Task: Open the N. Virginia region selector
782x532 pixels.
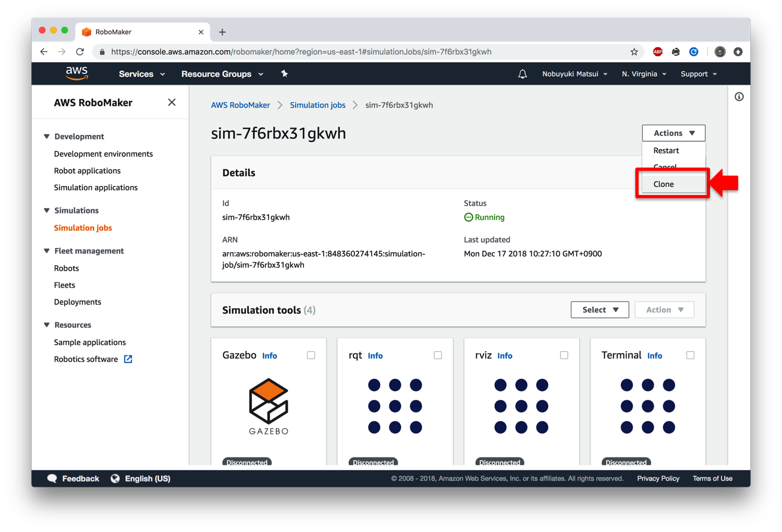Action: coord(643,73)
